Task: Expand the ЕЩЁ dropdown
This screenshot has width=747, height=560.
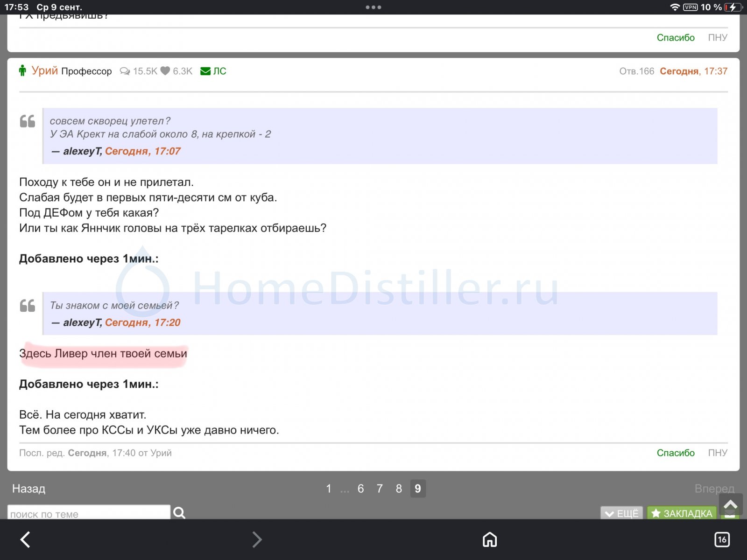Action: coord(621,513)
